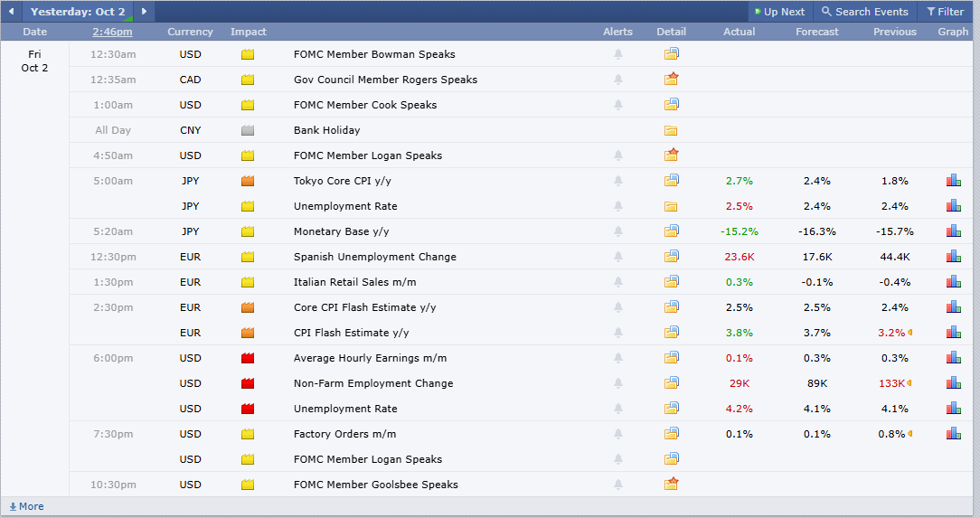Click revised marker next to previous 3.2%
Image resolution: width=980 pixels, height=518 pixels.
pos(909,333)
